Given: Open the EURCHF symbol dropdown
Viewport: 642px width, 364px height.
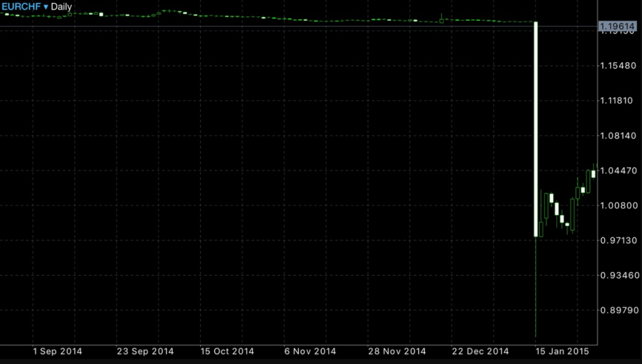Looking at the screenshot, I should click(x=25, y=7).
